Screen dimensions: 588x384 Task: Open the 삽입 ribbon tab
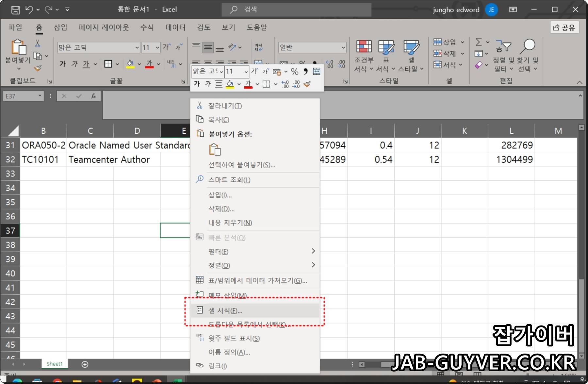point(60,27)
